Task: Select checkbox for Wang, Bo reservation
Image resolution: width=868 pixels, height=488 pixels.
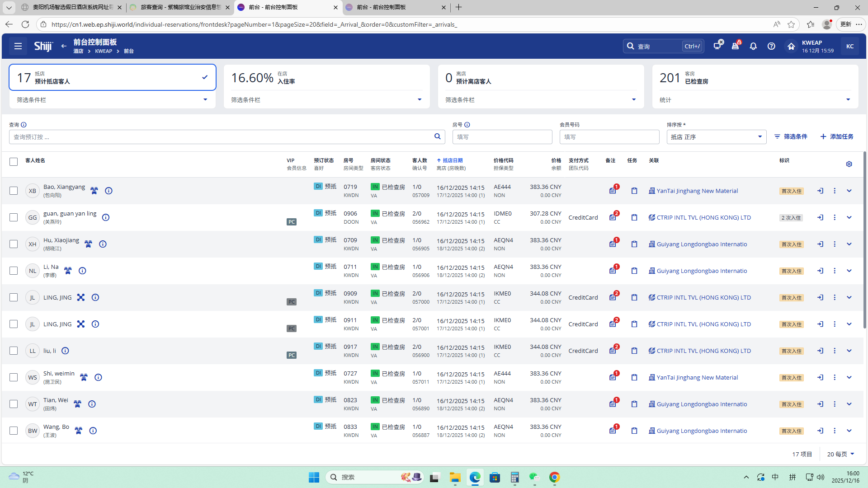Action: (14, 431)
